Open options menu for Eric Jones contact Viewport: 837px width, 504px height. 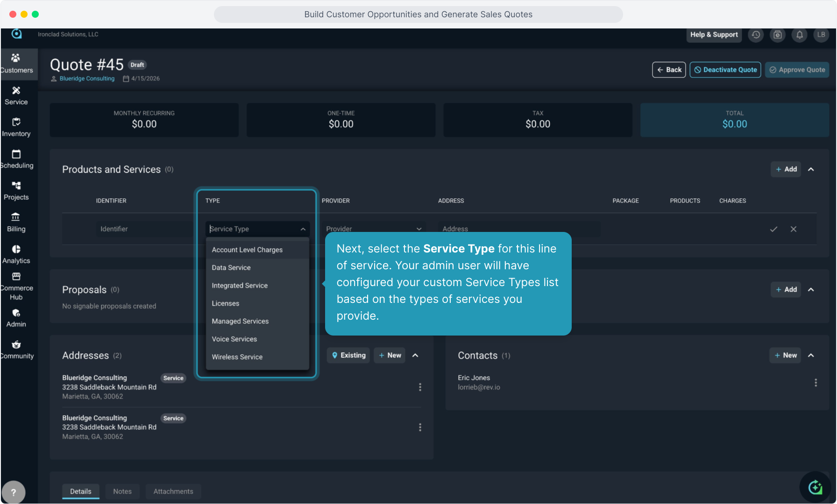[816, 383]
